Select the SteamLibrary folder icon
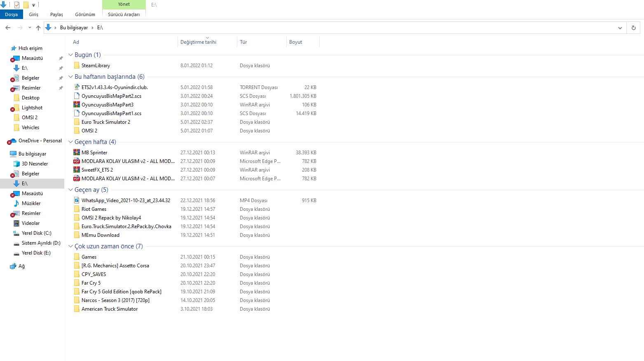The height and width of the screenshot is (361, 644). click(77, 66)
